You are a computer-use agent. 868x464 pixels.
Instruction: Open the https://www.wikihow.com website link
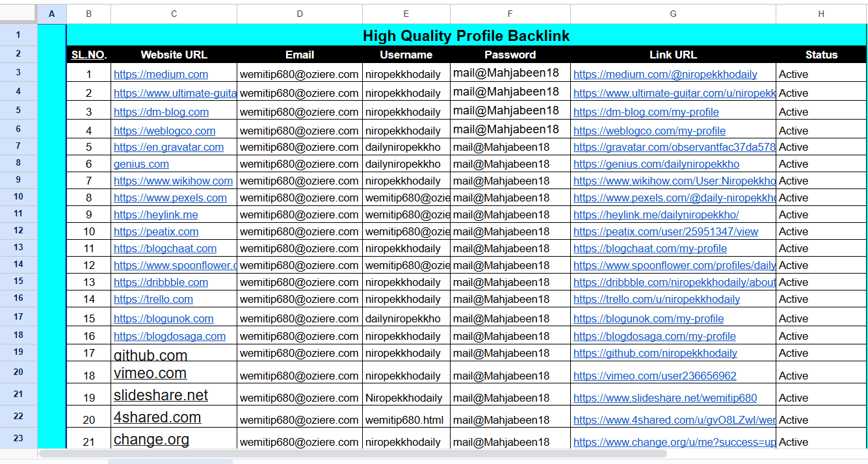[x=173, y=181]
